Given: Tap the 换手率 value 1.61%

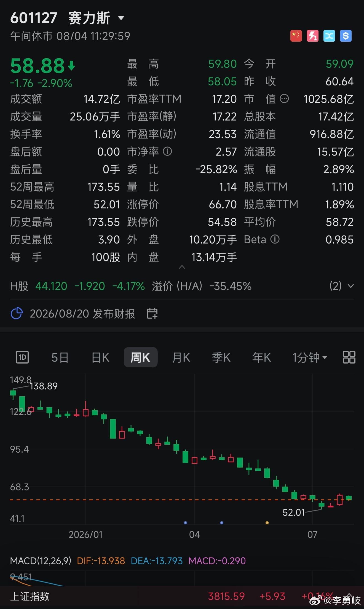Looking at the screenshot, I should click(x=107, y=134).
